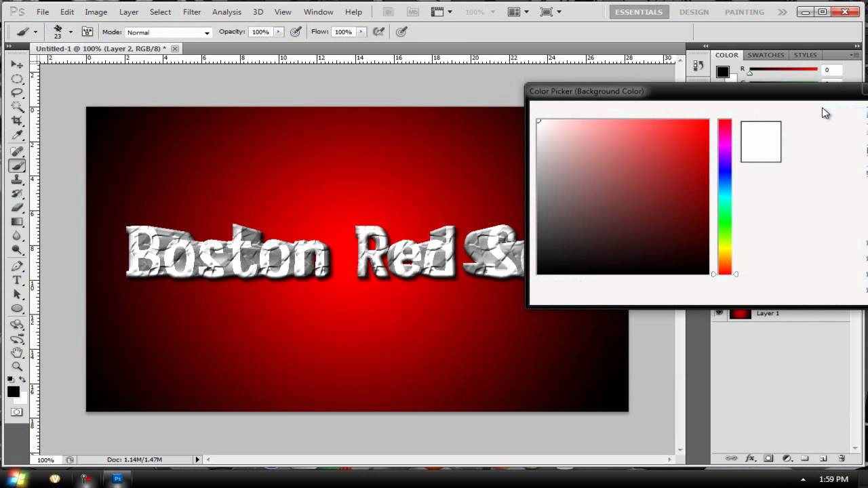Select the Pen tool
Viewport: 868px width, 488px height.
point(17,266)
